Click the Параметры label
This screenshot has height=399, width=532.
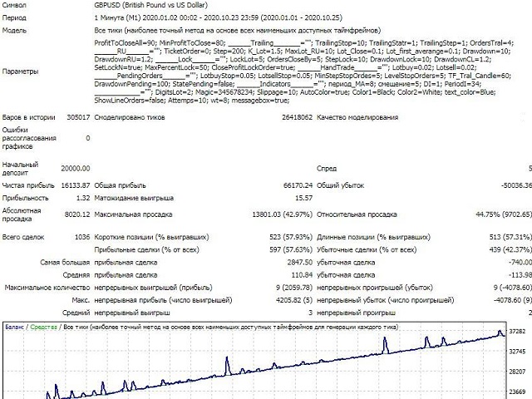coord(20,71)
